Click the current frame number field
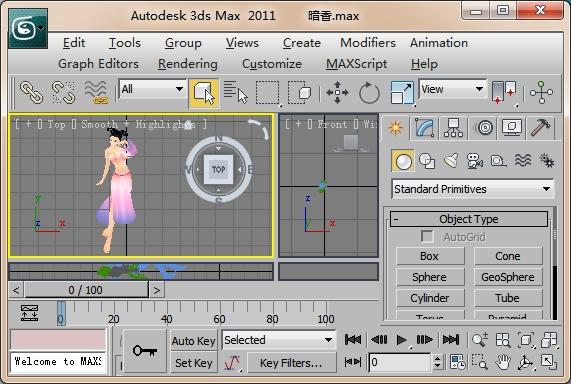 point(400,362)
